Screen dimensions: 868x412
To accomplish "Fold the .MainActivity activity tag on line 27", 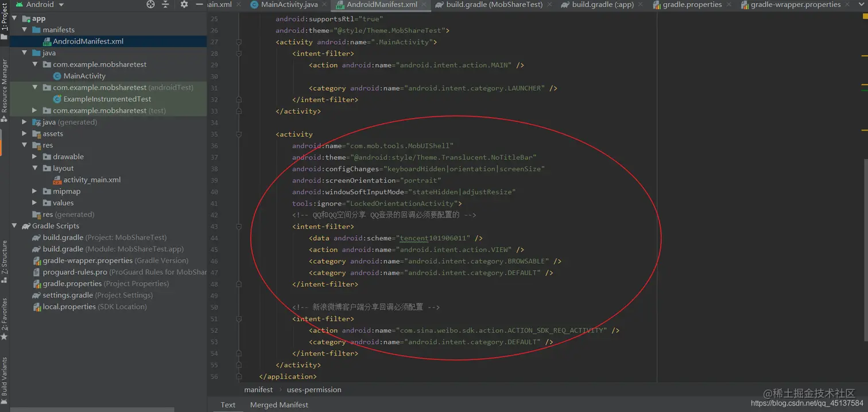I will tap(239, 42).
